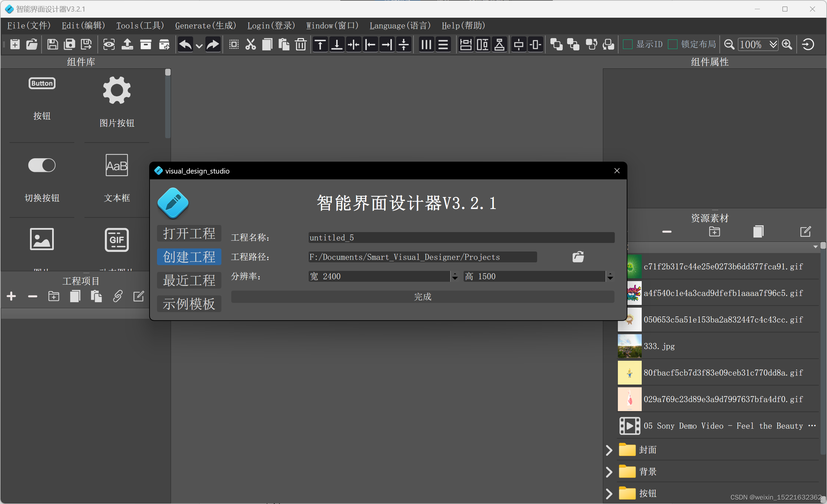Screen dimensions: 827x504
Task: Click the 工程名称 untitled_5 input field
Action: pos(461,238)
